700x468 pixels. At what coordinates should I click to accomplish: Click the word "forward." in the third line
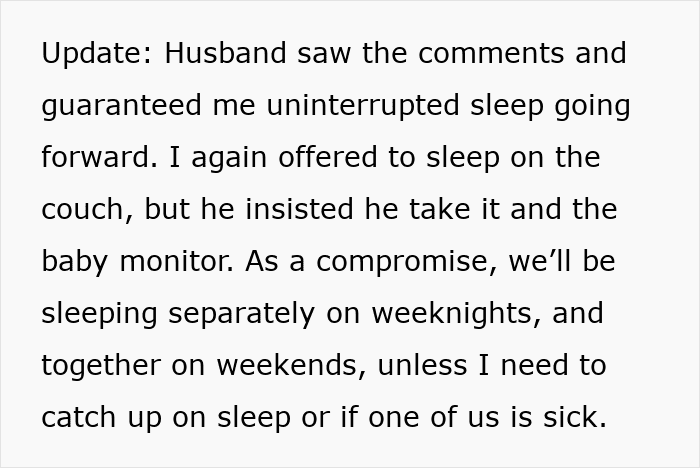[x=96, y=158]
